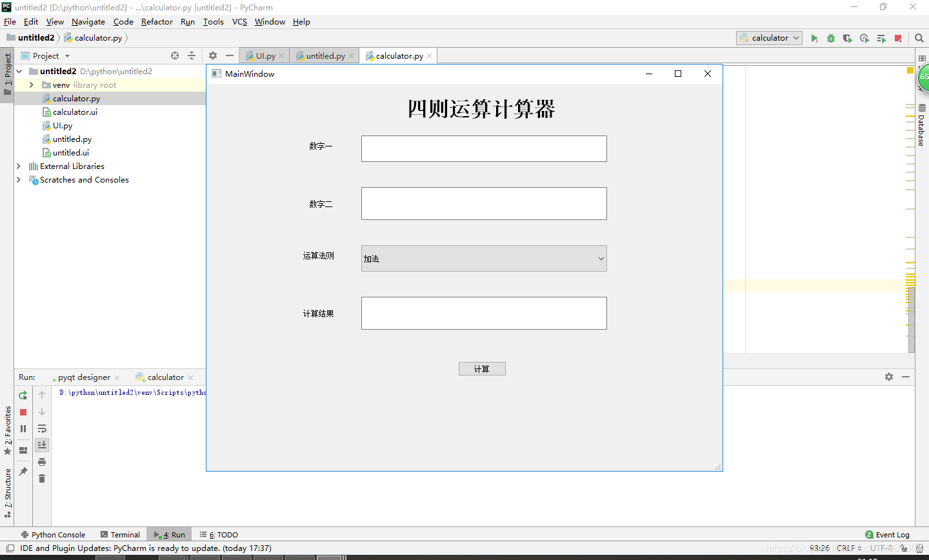929x560 pixels.
Task: Click the 数字一 input field
Action: pyautogui.click(x=483, y=148)
